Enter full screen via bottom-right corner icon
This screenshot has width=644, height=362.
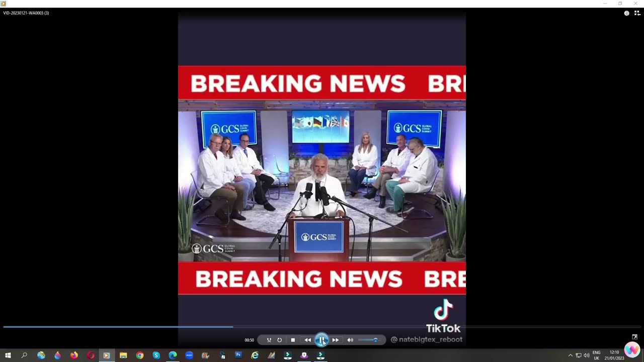click(x=635, y=337)
